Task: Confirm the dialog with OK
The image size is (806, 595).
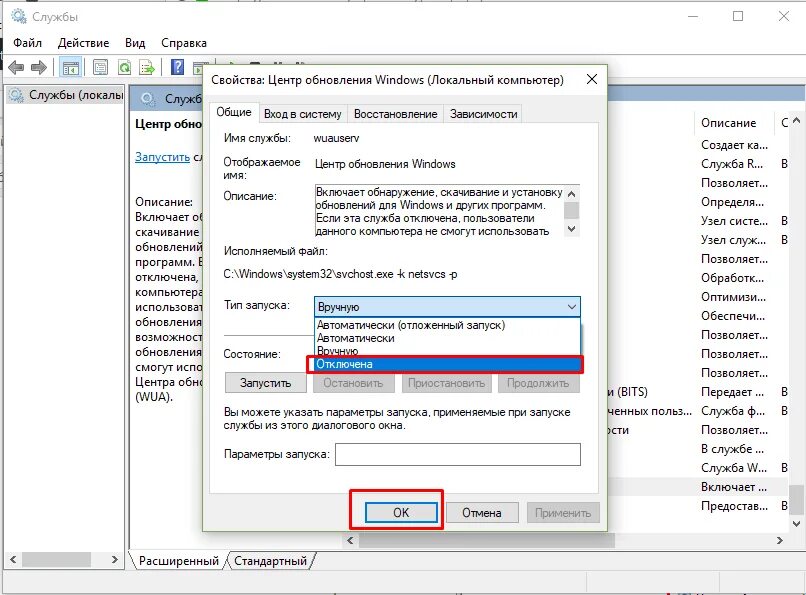Action: click(401, 512)
